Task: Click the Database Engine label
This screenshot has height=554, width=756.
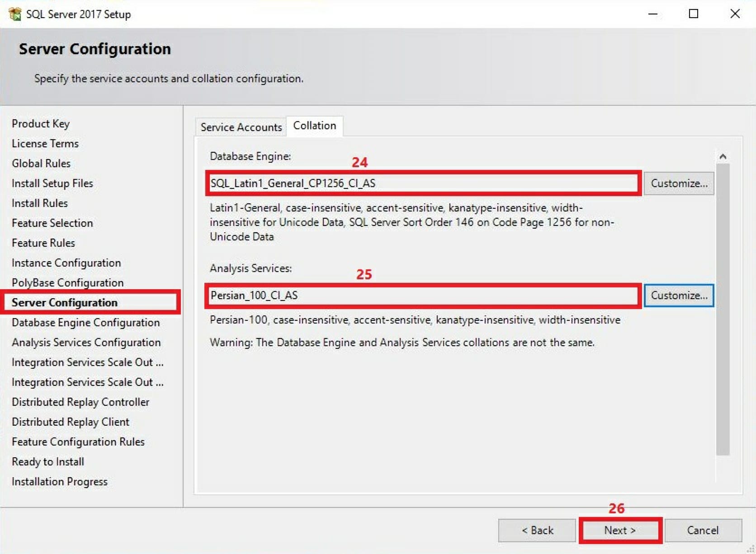Action: coord(250,156)
